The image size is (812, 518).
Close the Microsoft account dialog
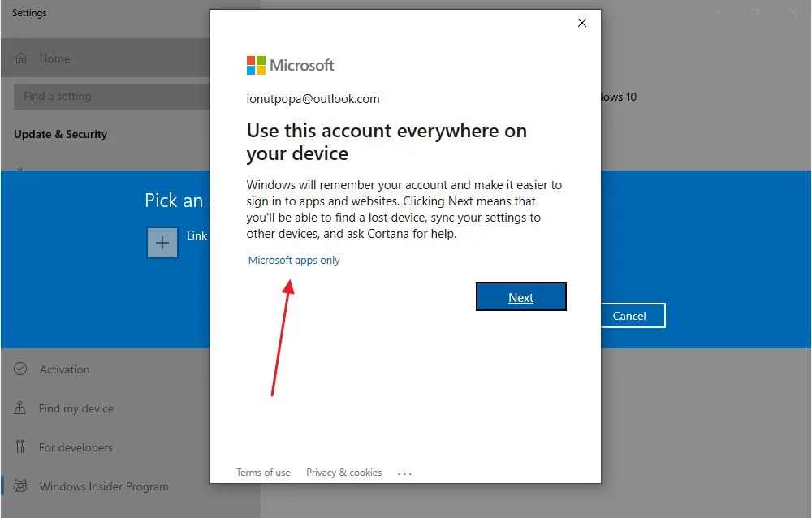click(582, 23)
